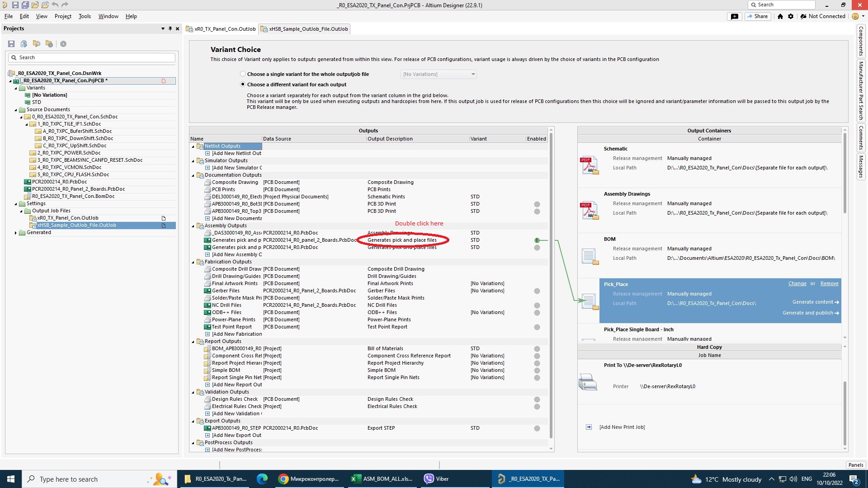Click the Windows Start button
The height and width of the screenshot is (488, 868).
(11, 479)
